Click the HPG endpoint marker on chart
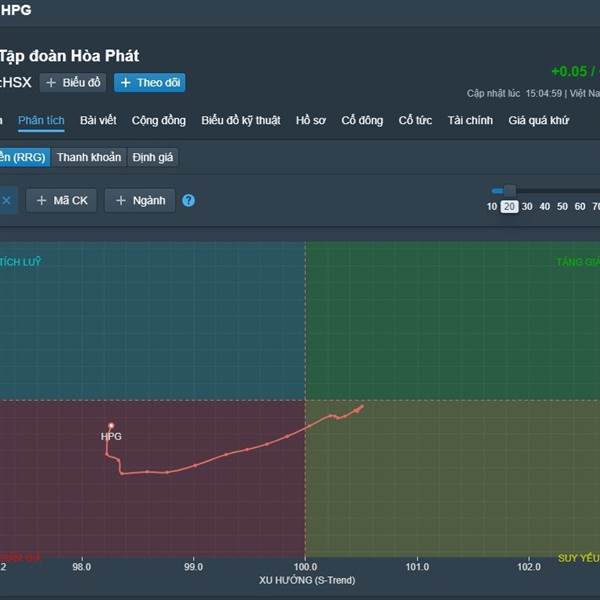Viewport: 600px width, 600px height. click(111, 426)
